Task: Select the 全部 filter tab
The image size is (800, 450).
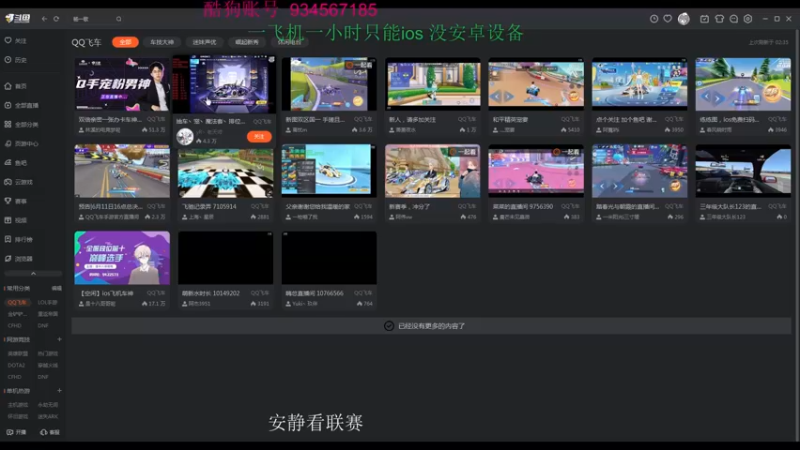Action: click(x=126, y=42)
